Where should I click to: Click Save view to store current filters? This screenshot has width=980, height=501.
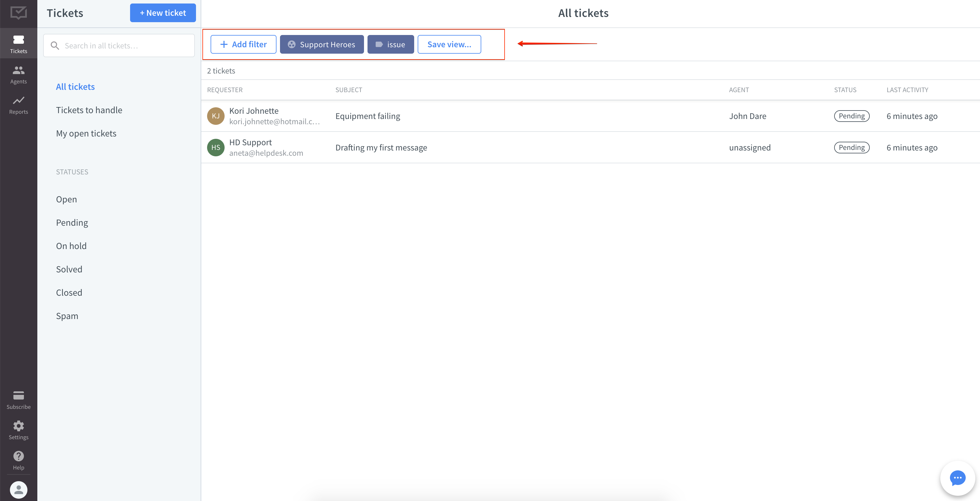click(x=449, y=44)
